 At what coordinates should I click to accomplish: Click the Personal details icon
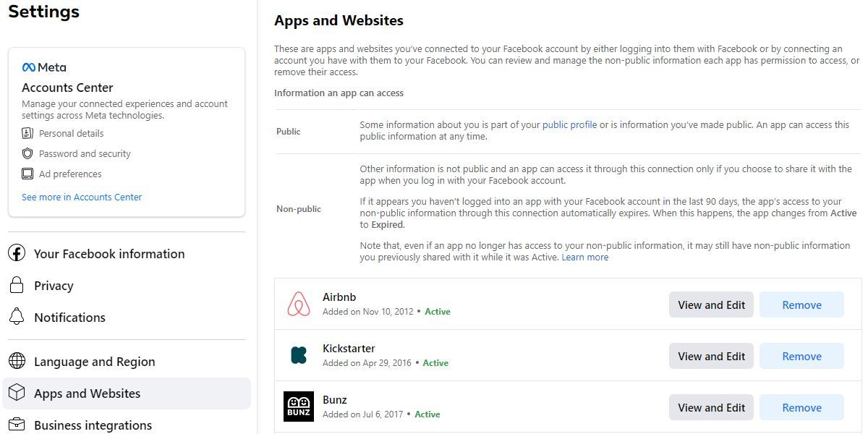point(28,133)
